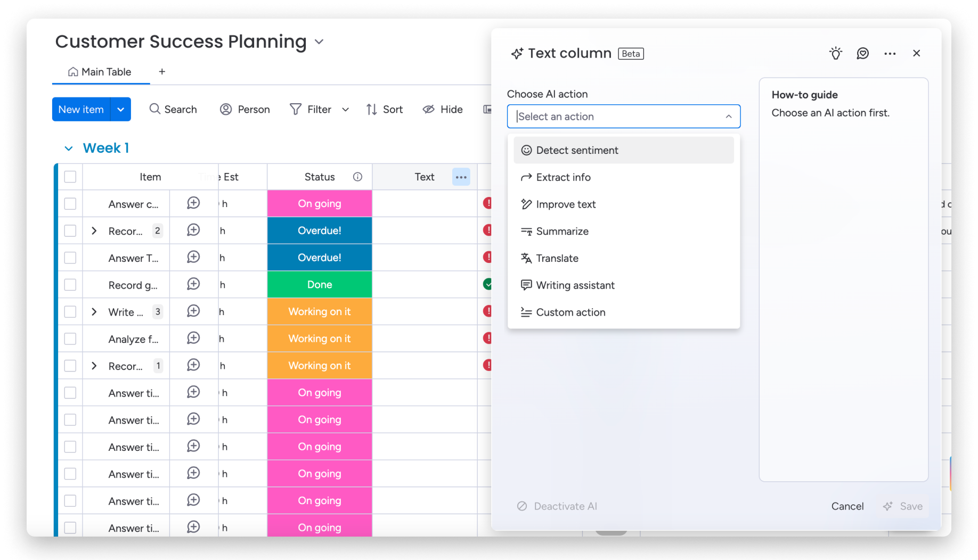Choose Detect sentiment from action list
Image resolution: width=978 pixels, height=560 pixels.
click(623, 150)
